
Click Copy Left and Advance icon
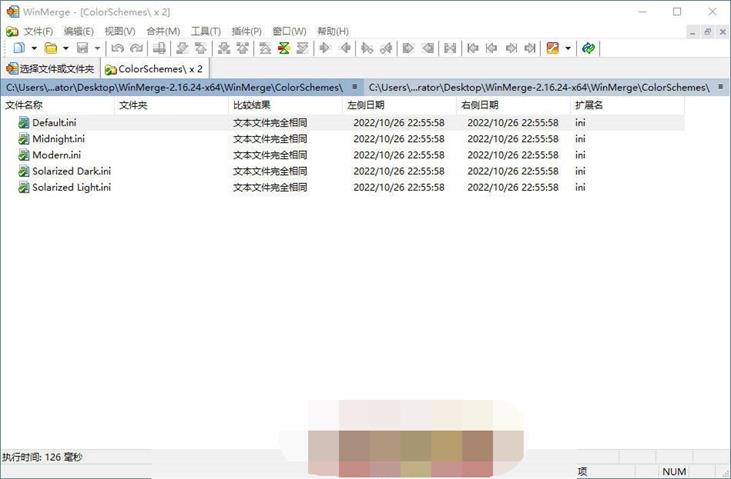coord(386,48)
